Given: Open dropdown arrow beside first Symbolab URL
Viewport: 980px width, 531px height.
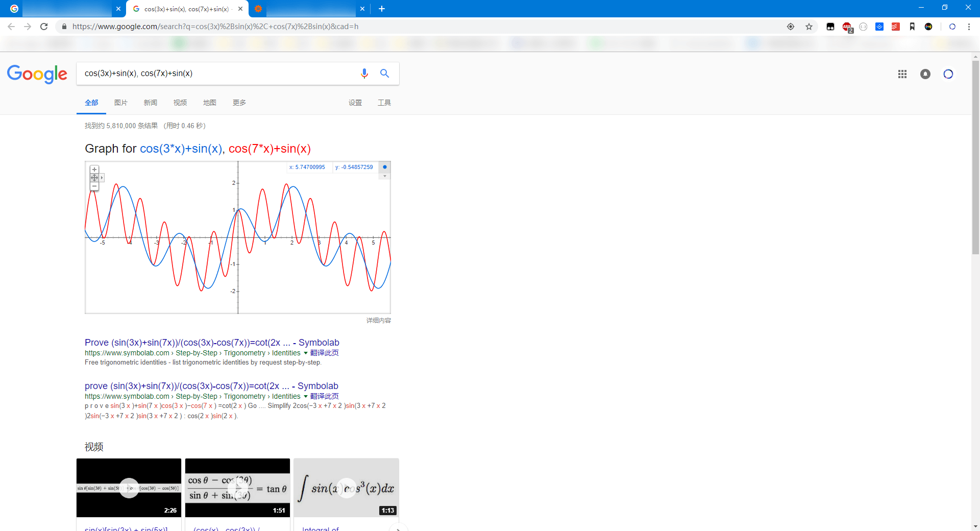Looking at the screenshot, I should coord(306,353).
